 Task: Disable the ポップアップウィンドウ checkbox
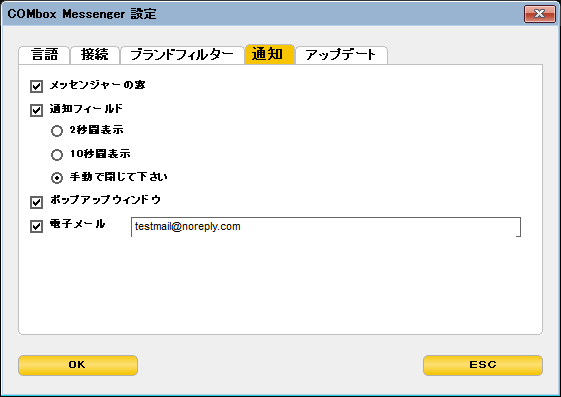(x=36, y=202)
